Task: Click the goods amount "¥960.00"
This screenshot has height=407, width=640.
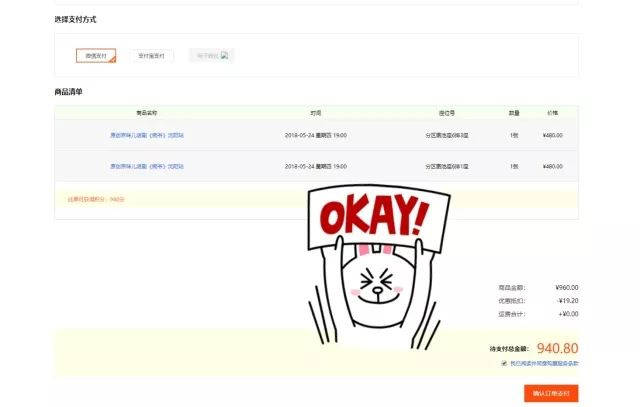Action: [x=567, y=287]
